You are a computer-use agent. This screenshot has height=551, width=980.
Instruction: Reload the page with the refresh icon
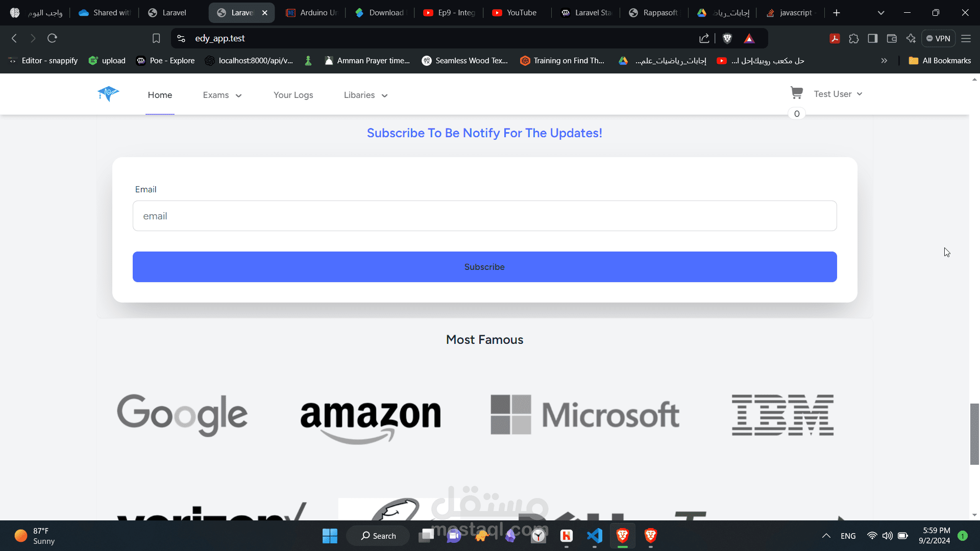[52, 38]
